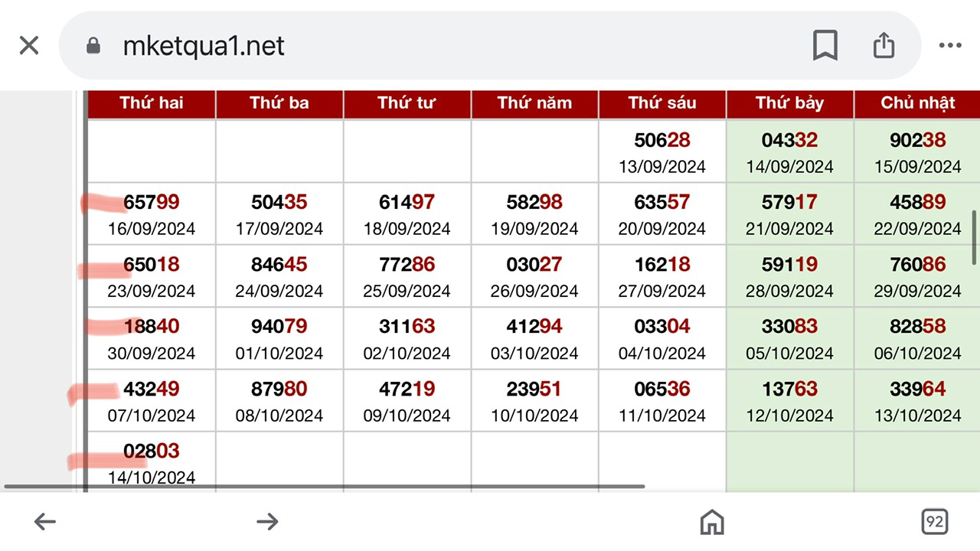Viewport: 980px width, 551px height.
Task: Open the three-dot more options menu
Action: 950,46
